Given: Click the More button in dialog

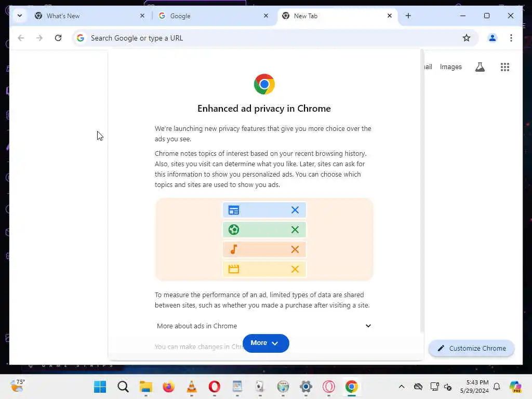Looking at the screenshot, I should coord(265,343).
